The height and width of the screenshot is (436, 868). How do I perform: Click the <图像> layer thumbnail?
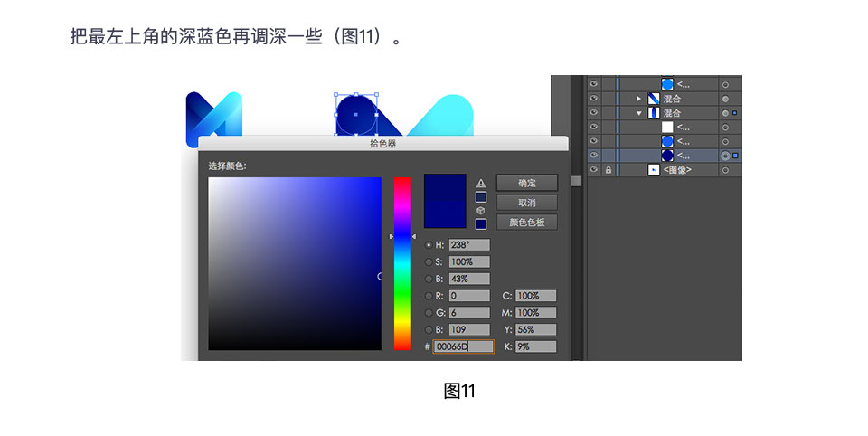click(x=653, y=170)
